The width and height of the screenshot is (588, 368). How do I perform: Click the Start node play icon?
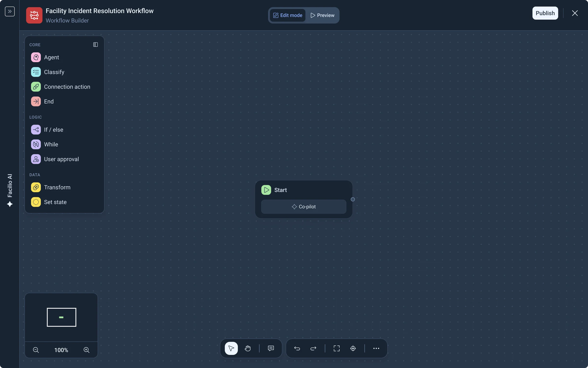[266, 190]
